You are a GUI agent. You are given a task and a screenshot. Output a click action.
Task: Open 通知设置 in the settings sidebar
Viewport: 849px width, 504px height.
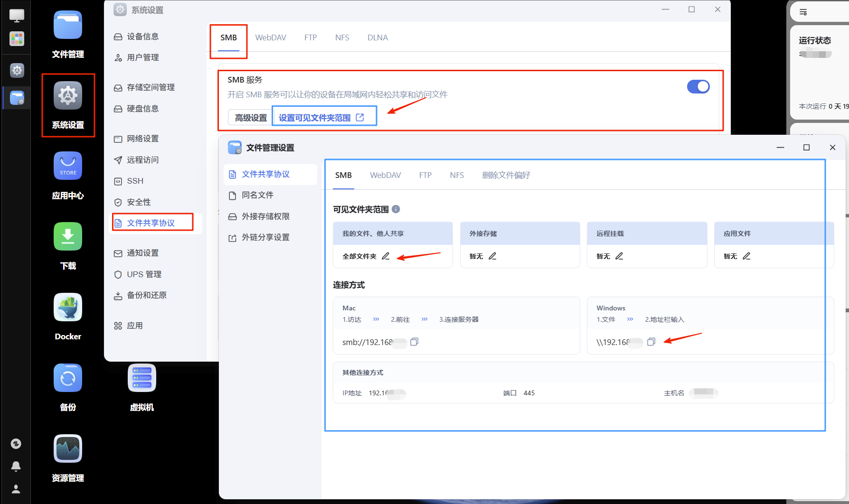coord(155,253)
